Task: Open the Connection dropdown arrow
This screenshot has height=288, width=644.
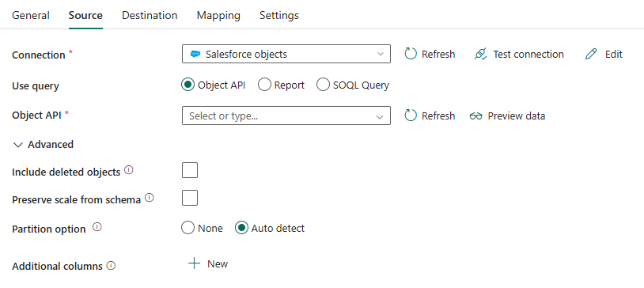Action: 380,55
